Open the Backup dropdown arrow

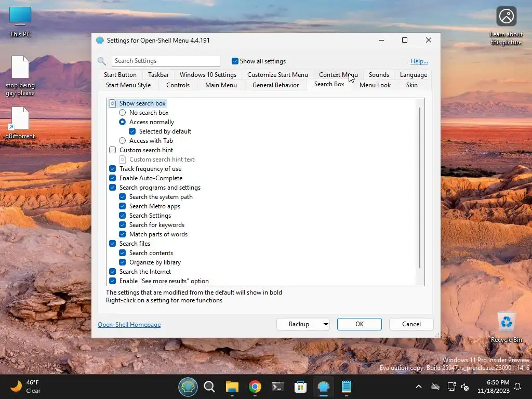[x=326, y=324]
